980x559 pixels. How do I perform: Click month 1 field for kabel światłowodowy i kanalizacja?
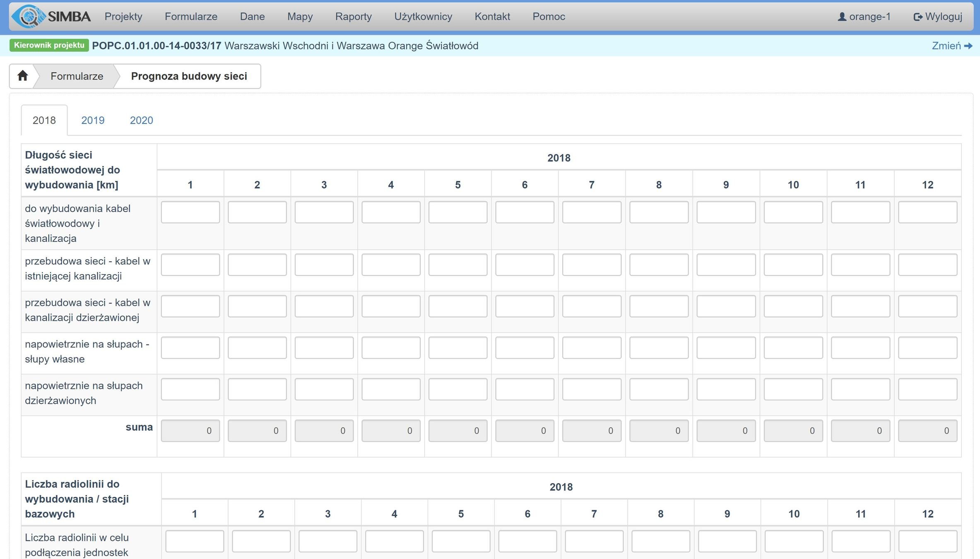190,212
